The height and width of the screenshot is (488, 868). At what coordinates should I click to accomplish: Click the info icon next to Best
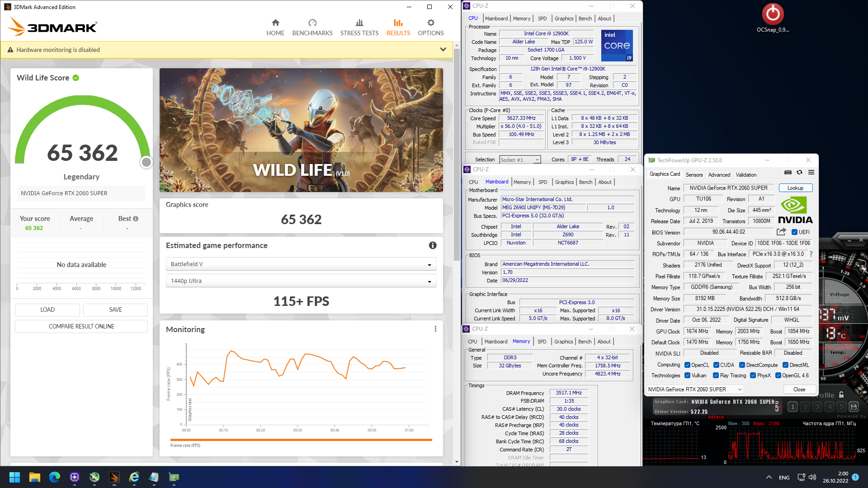(x=136, y=219)
